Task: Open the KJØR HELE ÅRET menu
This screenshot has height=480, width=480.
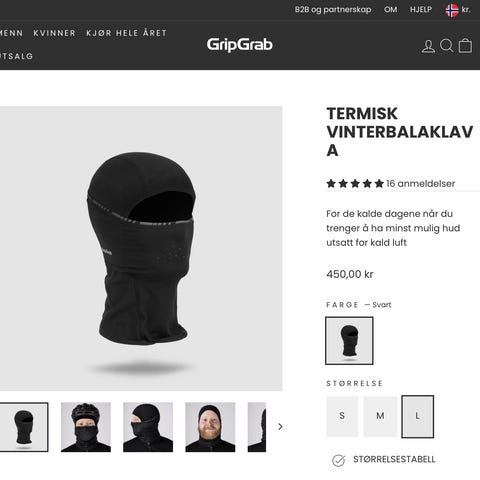Action: click(x=126, y=33)
